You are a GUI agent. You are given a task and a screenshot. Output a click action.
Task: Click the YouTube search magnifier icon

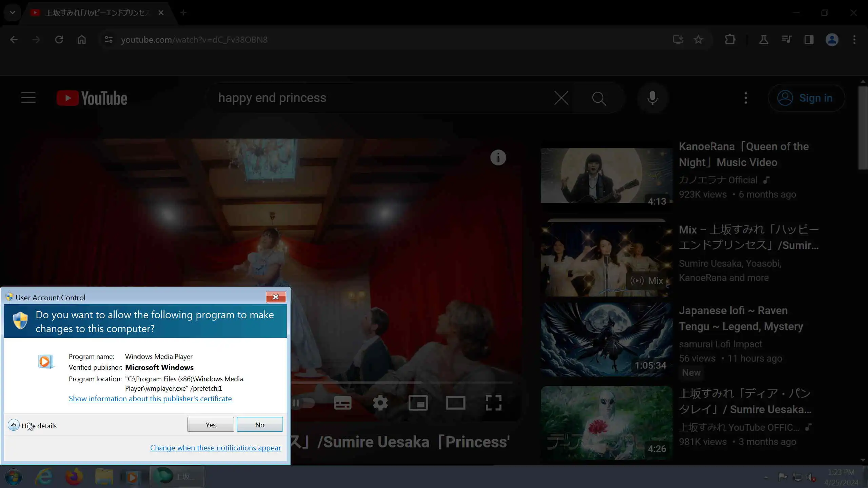pos(599,98)
